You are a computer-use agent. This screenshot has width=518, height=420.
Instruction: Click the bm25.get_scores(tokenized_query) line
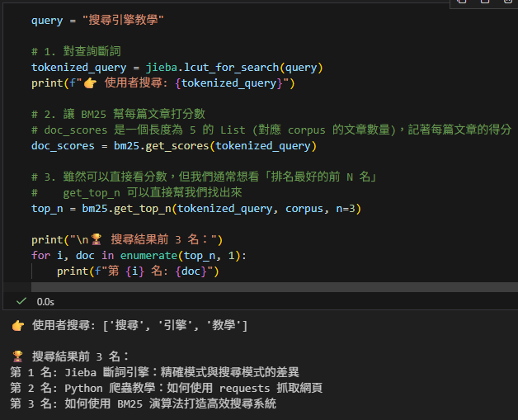point(174,146)
